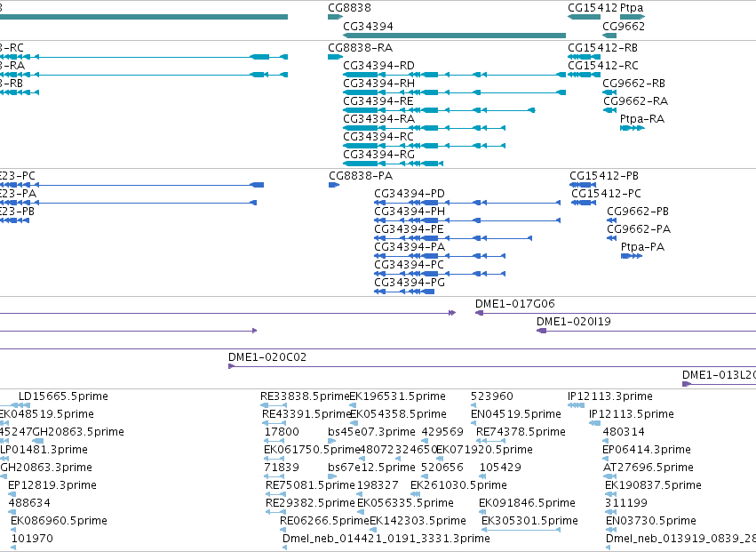Select protein CG34394-PC
The image size is (756, 552).
(x=409, y=266)
